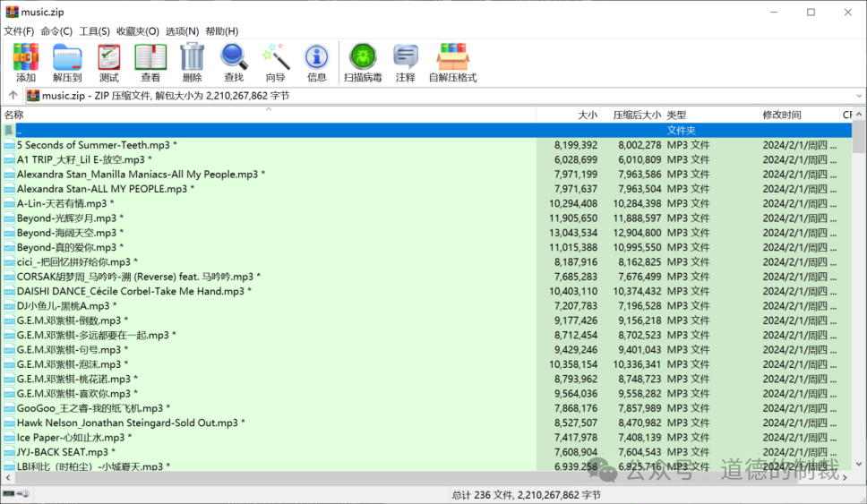Click the MP3 icon beside 5 Seconds of Summer-Teeth.mp3
Screen dimensions: 867x504
[9, 145]
